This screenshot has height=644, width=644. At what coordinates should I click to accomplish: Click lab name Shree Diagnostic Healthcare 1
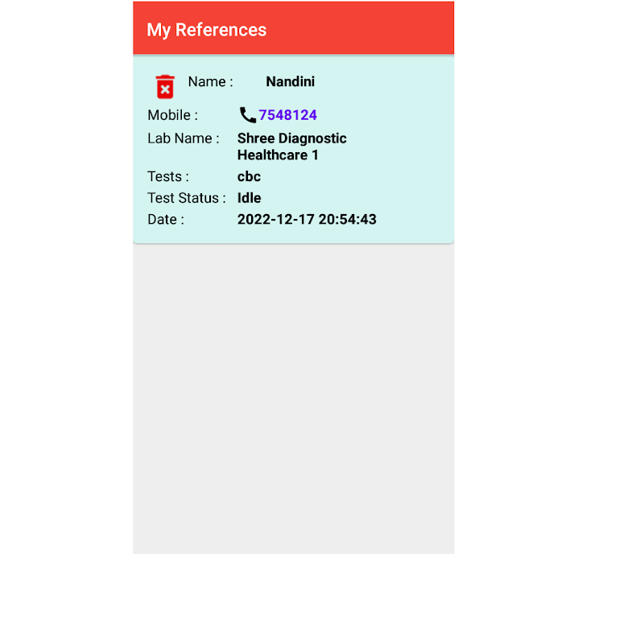[292, 147]
